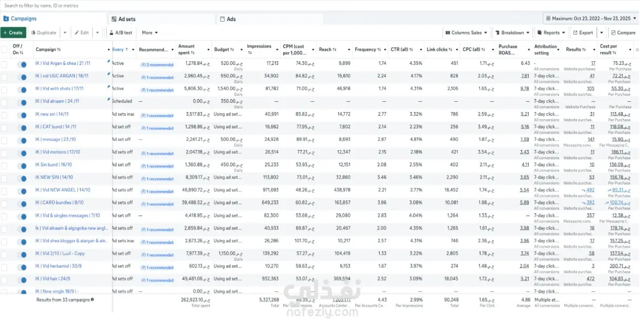
Task: Sort by Frequency arrows icon
Action: point(379,50)
